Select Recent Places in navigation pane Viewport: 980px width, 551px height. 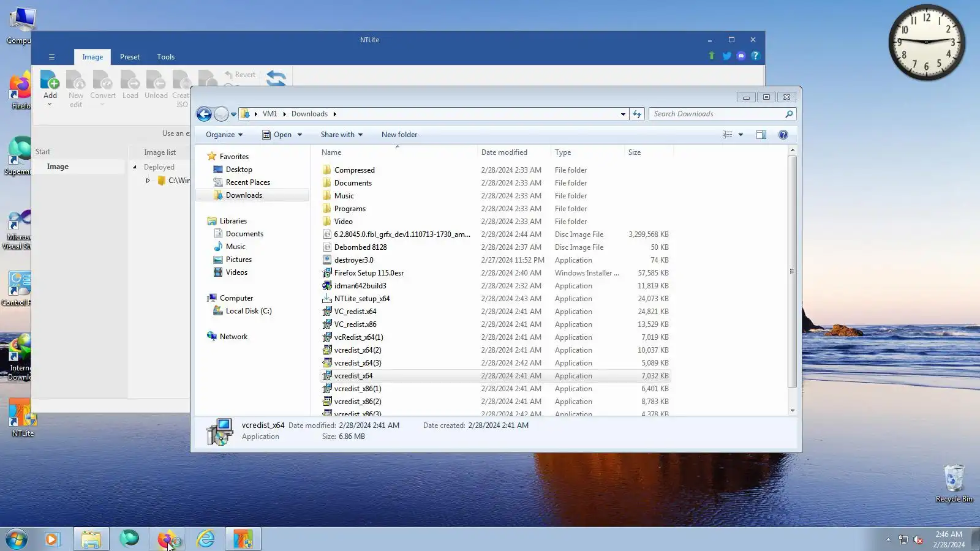tap(247, 182)
